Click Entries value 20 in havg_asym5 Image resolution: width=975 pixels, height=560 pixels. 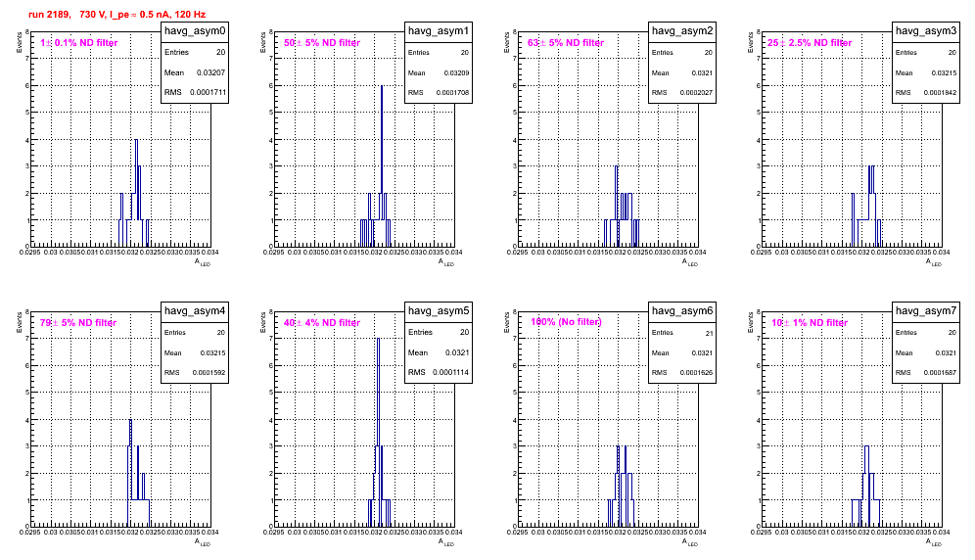point(464,332)
